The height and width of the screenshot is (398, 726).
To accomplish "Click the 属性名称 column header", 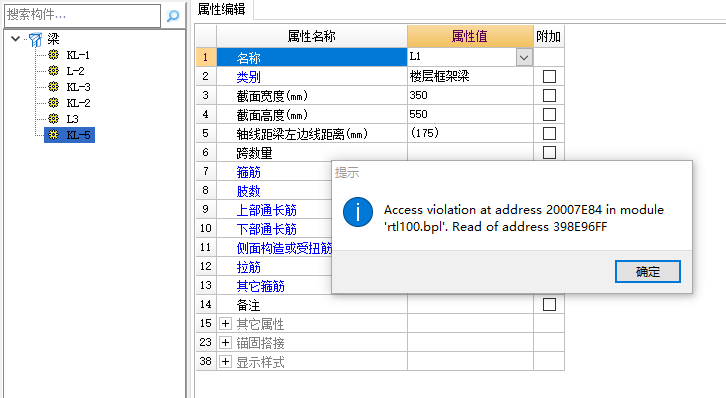I will click(312, 37).
